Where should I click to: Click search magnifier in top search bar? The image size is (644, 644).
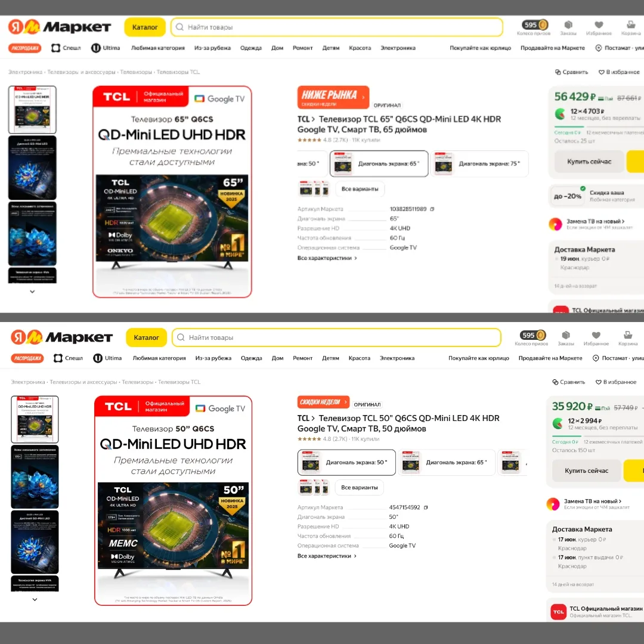tap(179, 27)
